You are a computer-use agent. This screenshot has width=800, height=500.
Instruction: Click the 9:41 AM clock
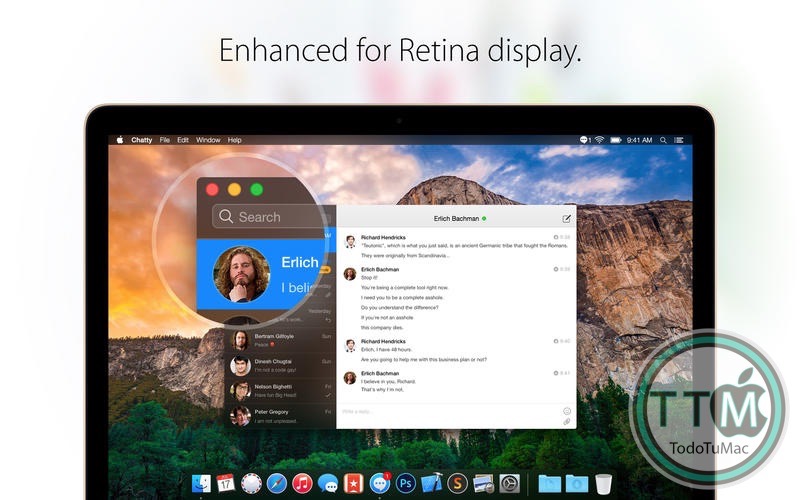[x=639, y=140]
